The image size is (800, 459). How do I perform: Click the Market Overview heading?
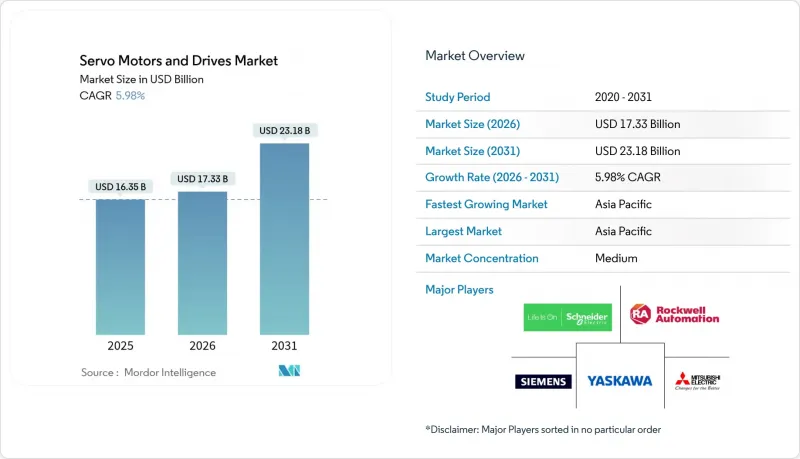point(475,56)
